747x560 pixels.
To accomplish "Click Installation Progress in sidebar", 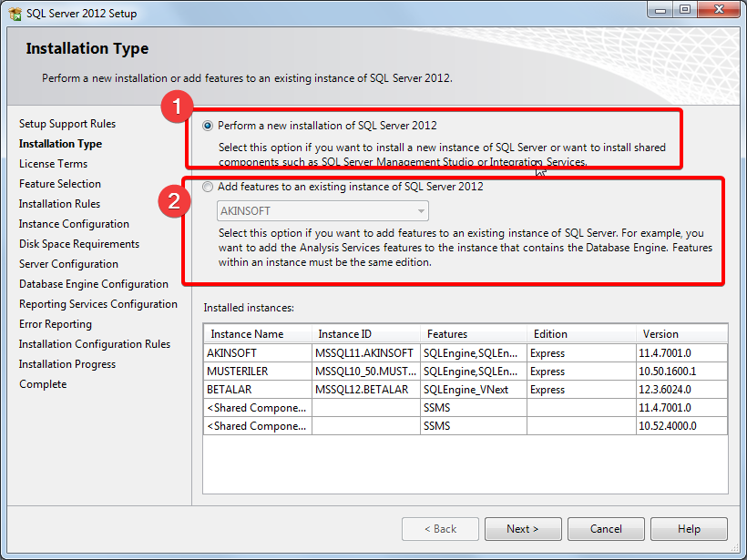I will pyautogui.click(x=67, y=364).
